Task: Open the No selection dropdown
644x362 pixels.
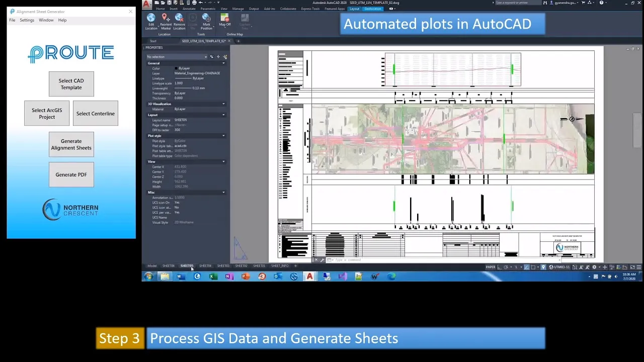Action: click(177, 57)
